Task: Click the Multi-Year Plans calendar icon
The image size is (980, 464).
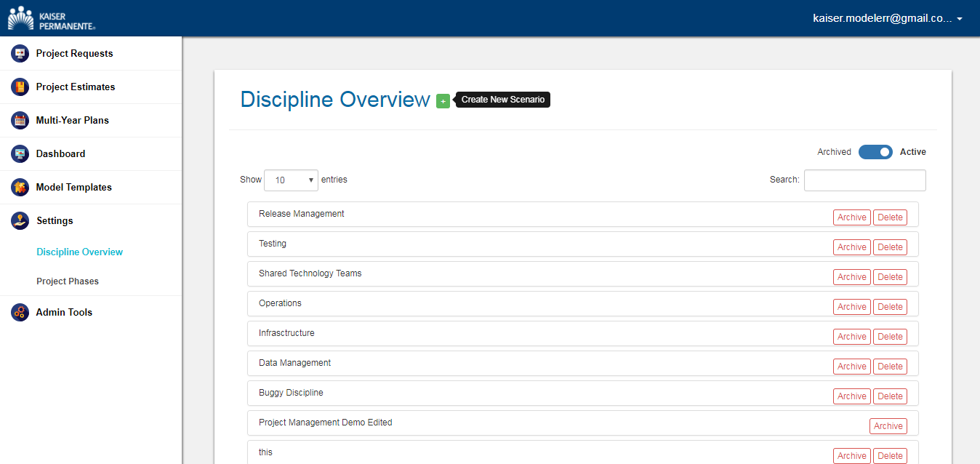Action: (20, 120)
